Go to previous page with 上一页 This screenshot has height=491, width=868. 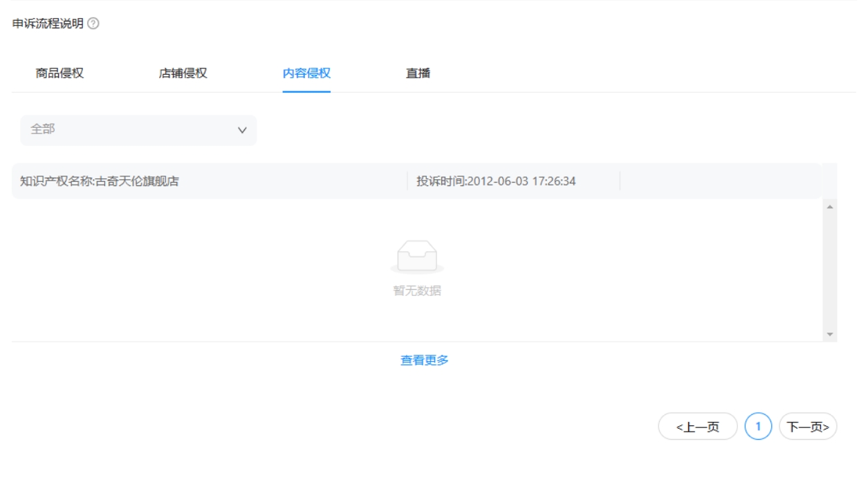click(697, 427)
